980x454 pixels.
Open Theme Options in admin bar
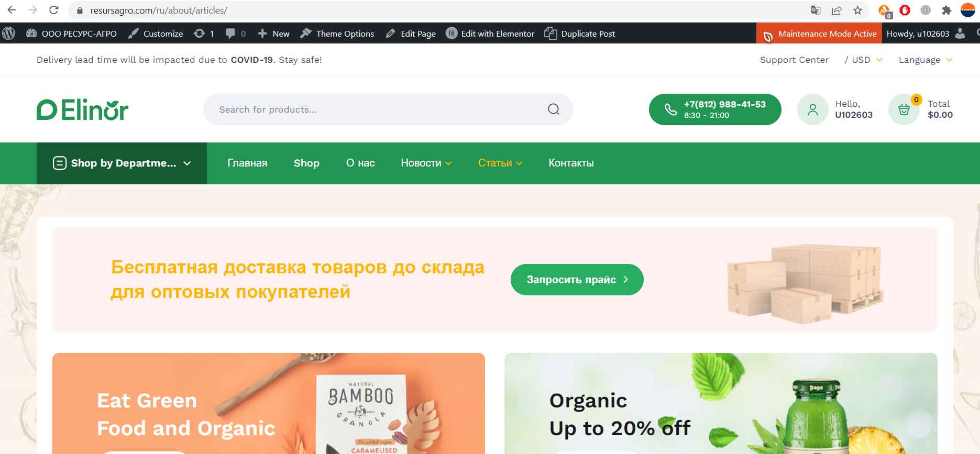337,34
